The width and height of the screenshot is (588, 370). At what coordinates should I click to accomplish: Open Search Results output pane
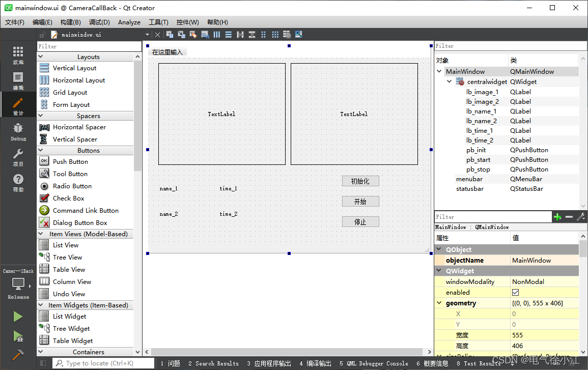coord(213,363)
